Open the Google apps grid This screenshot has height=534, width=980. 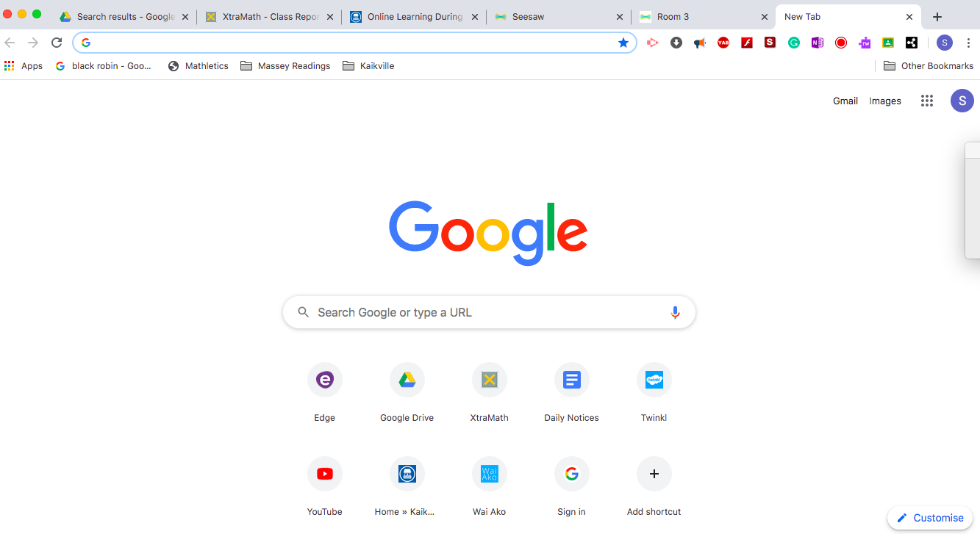click(x=927, y=101)
